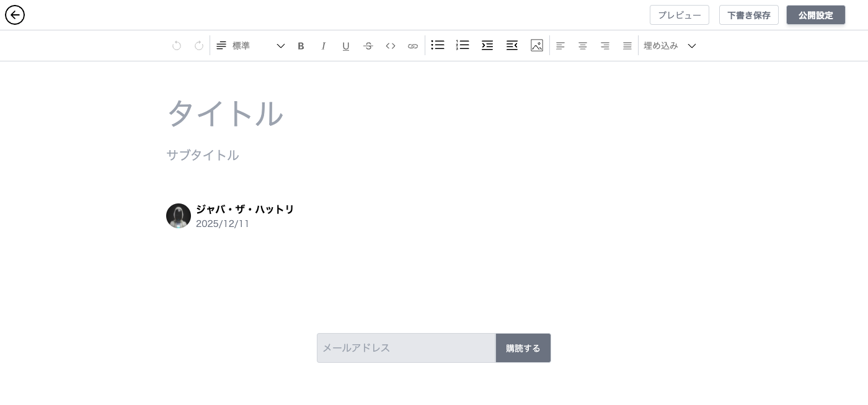
Task: Insert an image
Action: click(537, 45)
